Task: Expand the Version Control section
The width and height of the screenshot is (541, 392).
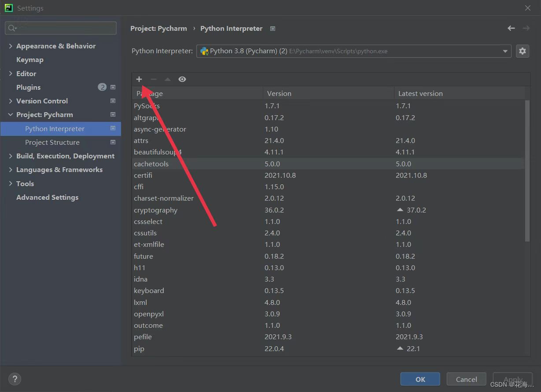Action: coord(11,101)
